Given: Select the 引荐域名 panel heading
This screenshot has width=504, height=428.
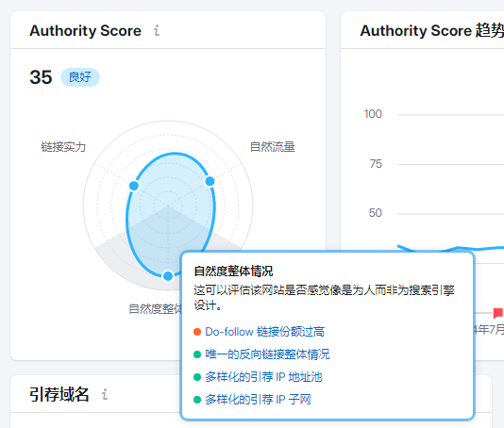Looking at the screenshot, I should [59, 394].
